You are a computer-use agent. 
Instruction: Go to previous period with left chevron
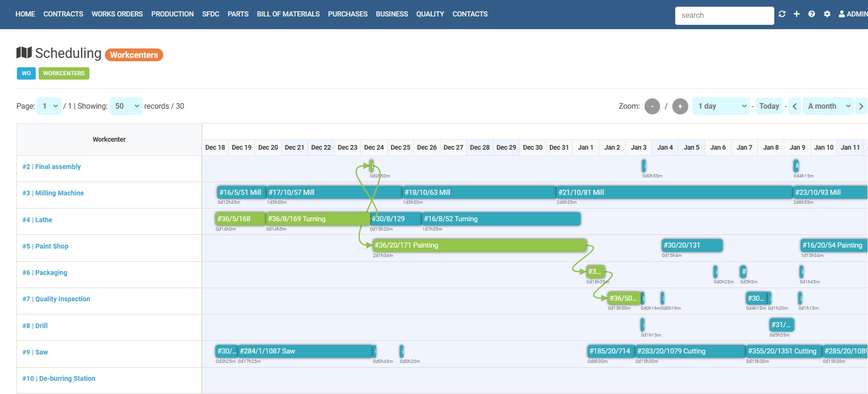pos(795,106)
